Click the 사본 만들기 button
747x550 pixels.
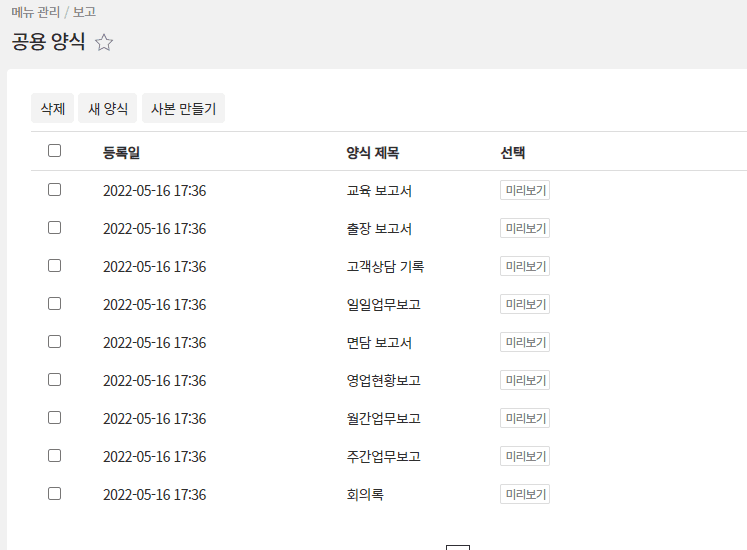tap(183, 109)
